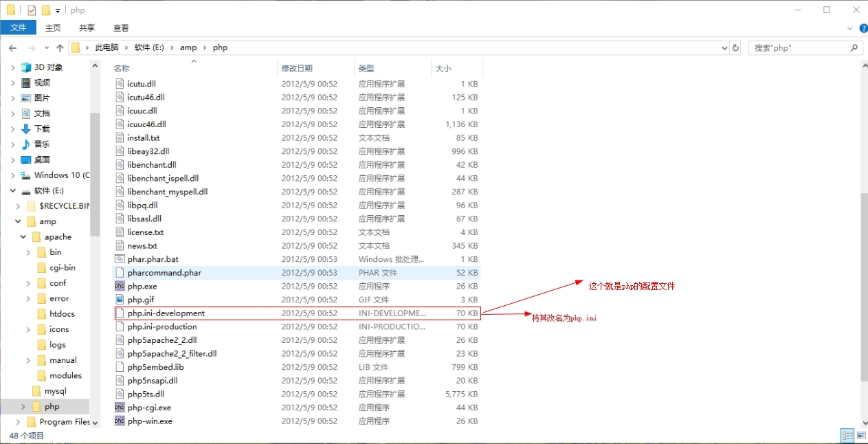The image size is (868, 444).
Task: Select the icutu.dll file icon
Action: pyautogui.click(x=120, y=84)
